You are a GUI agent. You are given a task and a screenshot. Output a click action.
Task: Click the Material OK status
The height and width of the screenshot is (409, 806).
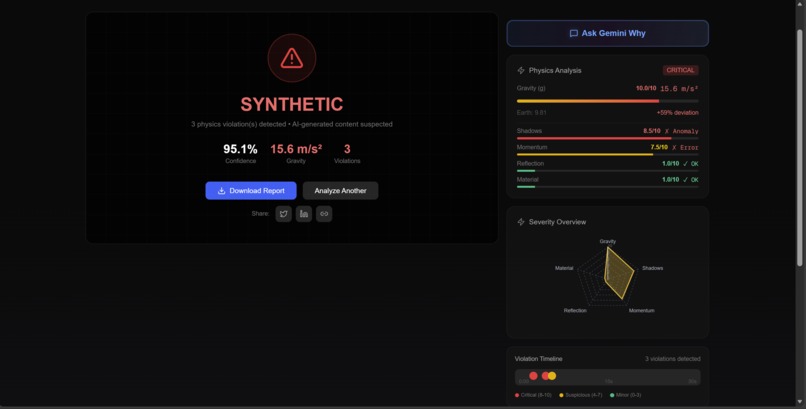coord(690,180)
